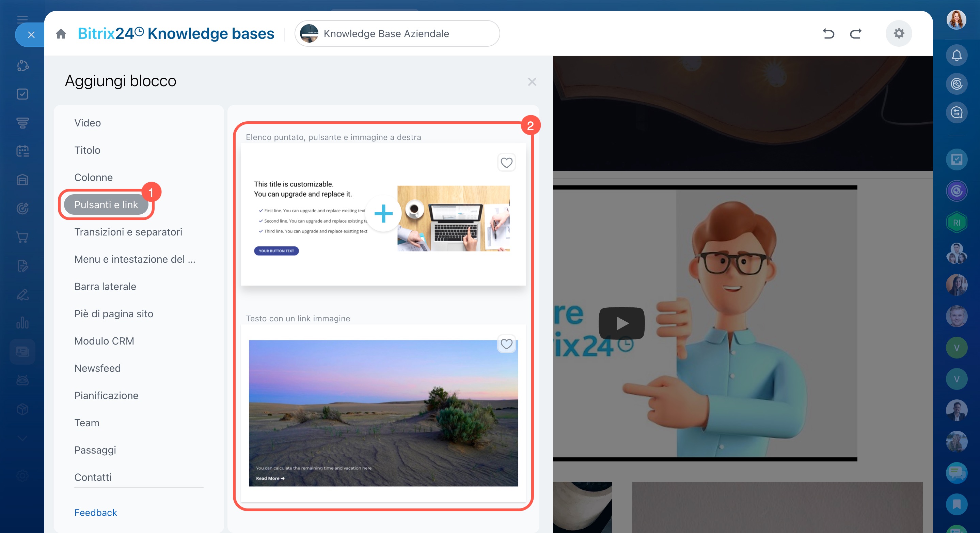
Task: Open the hamburger menu at top left
Action: tap(22, 19)
